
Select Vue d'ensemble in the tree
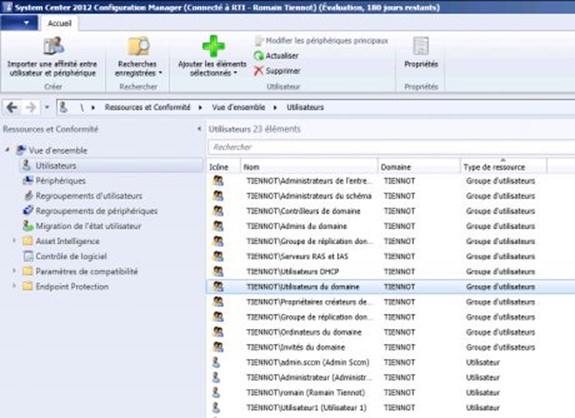[58, 150]
